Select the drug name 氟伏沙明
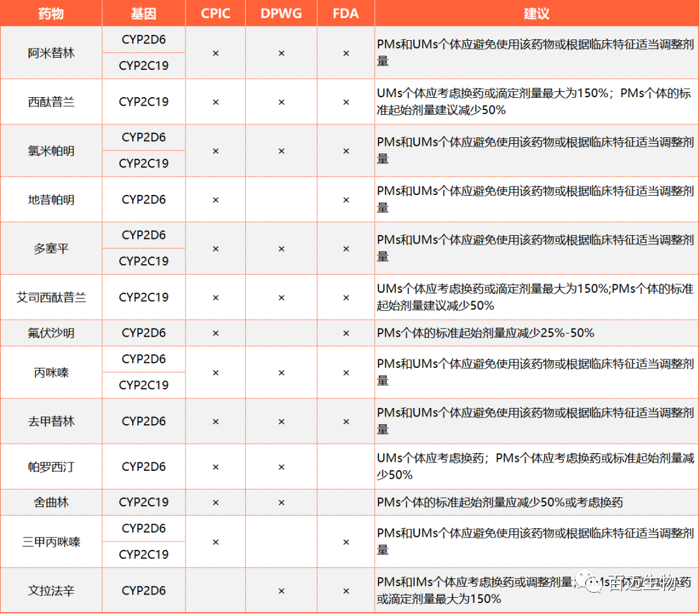The height and width of the screenshot is (614, 700). pos(51,333)
